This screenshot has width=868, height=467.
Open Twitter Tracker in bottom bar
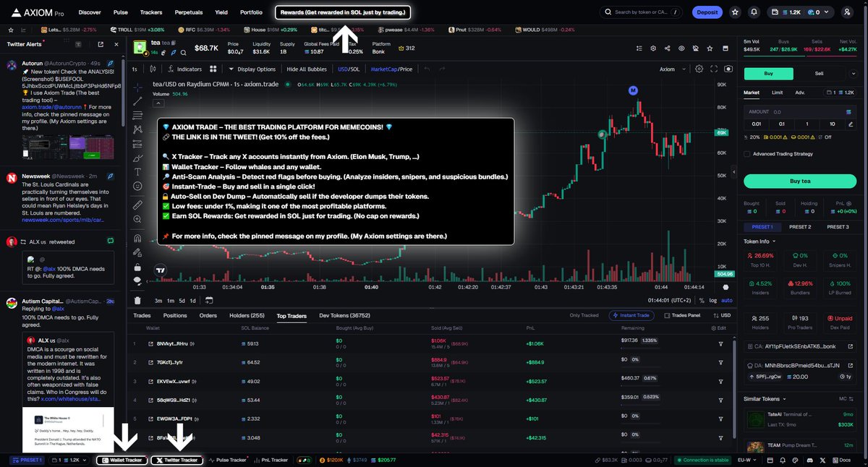(x=176, y=460)
